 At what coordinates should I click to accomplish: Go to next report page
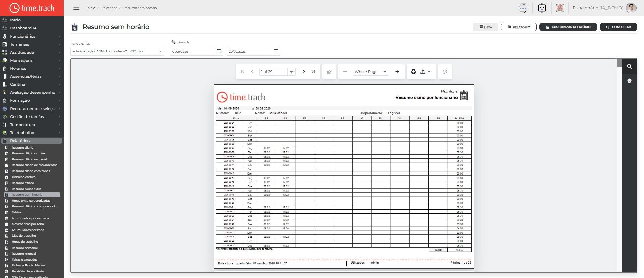(304, 72)
